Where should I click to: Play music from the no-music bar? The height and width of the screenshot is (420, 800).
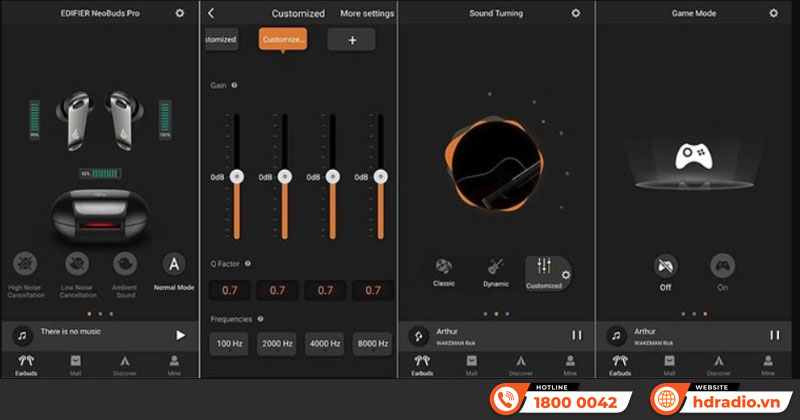click(x=180, y=335)
